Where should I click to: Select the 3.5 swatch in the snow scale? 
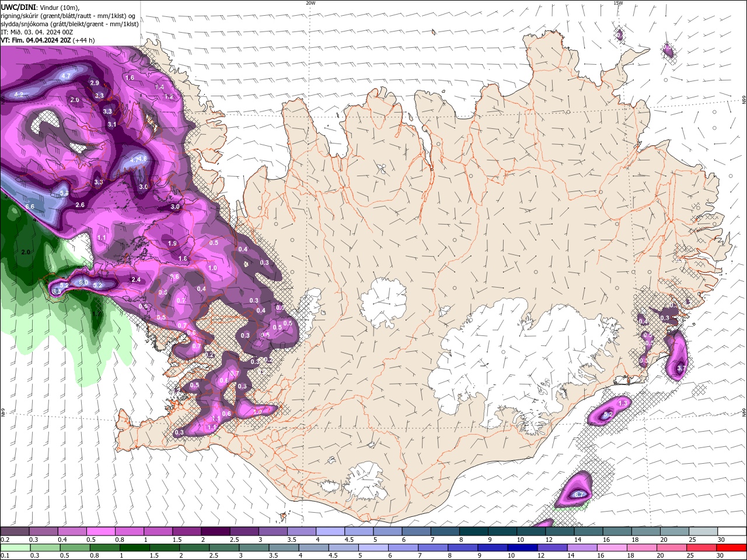pos(301,531)
